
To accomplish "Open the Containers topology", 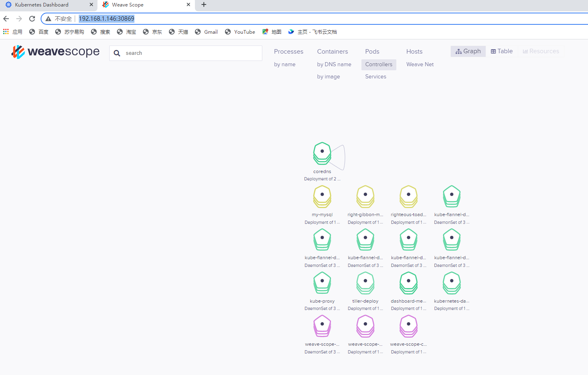I will point(333,52).
